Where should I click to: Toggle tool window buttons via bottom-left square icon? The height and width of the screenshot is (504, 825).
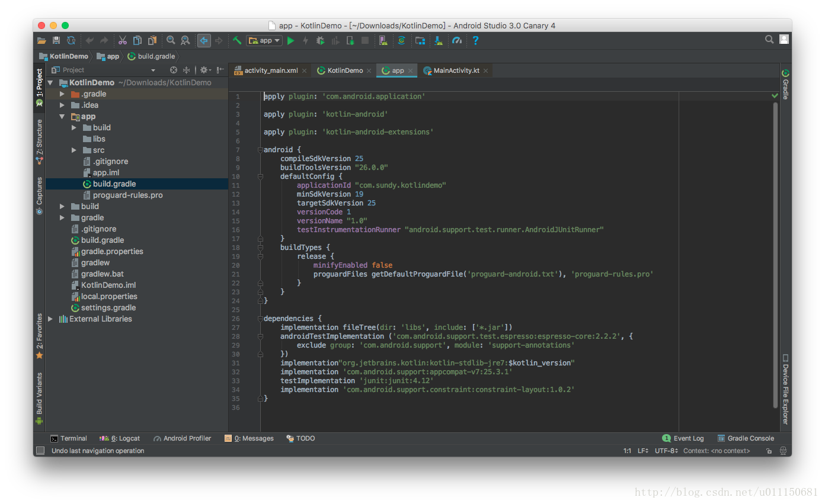[x=40, y=451]
